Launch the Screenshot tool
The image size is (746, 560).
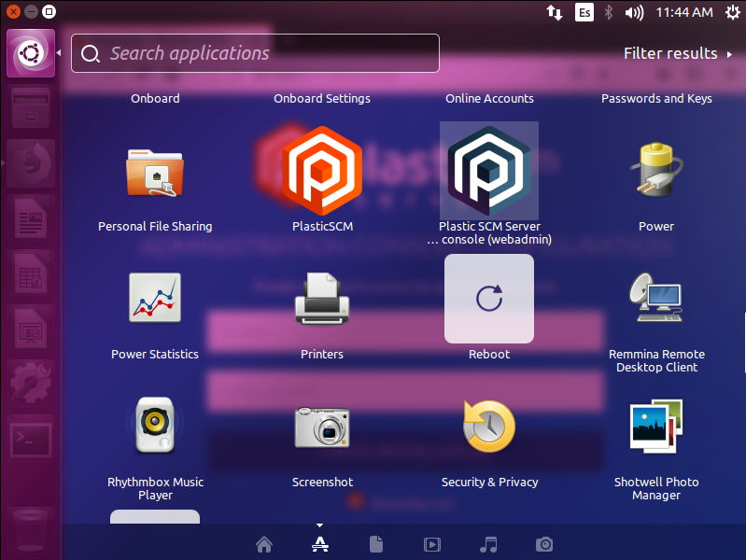point(322,427)
